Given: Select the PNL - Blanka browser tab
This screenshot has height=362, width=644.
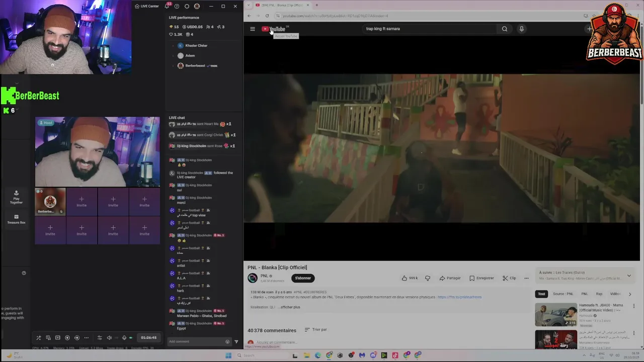Looking at the screenshot, I should coord(282,5).
